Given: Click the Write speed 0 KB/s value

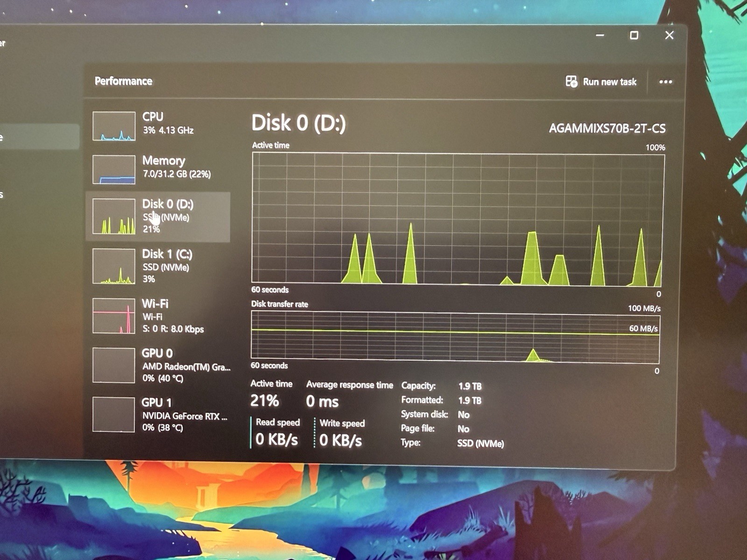Looking at the screenshot, I should pyautogui.click(x=341, y=440).
